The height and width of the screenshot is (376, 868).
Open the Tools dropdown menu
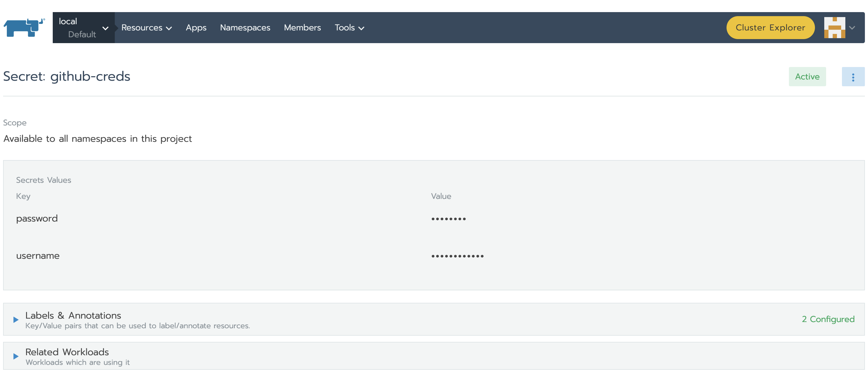click(x=349, y=28)
